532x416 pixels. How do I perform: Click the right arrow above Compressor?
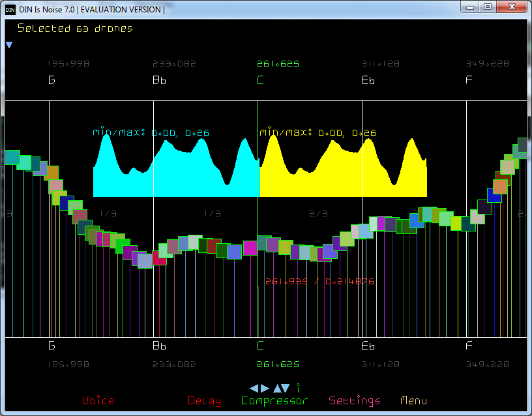coord(265,388)
